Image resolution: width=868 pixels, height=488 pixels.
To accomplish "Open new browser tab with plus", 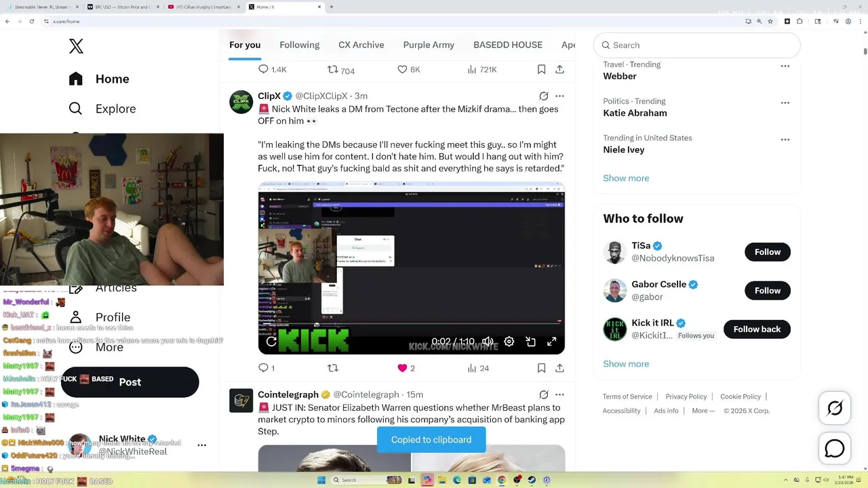I will tap(332, 7).
